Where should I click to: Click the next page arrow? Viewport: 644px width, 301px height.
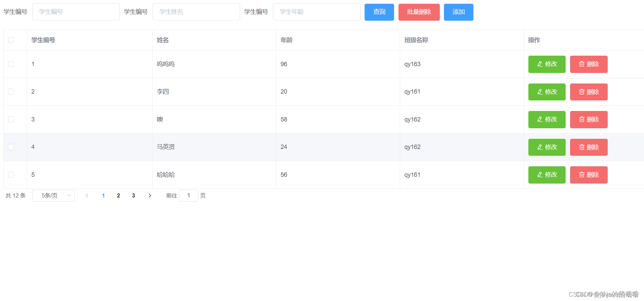pyautogui.click(x=150, y=195)
